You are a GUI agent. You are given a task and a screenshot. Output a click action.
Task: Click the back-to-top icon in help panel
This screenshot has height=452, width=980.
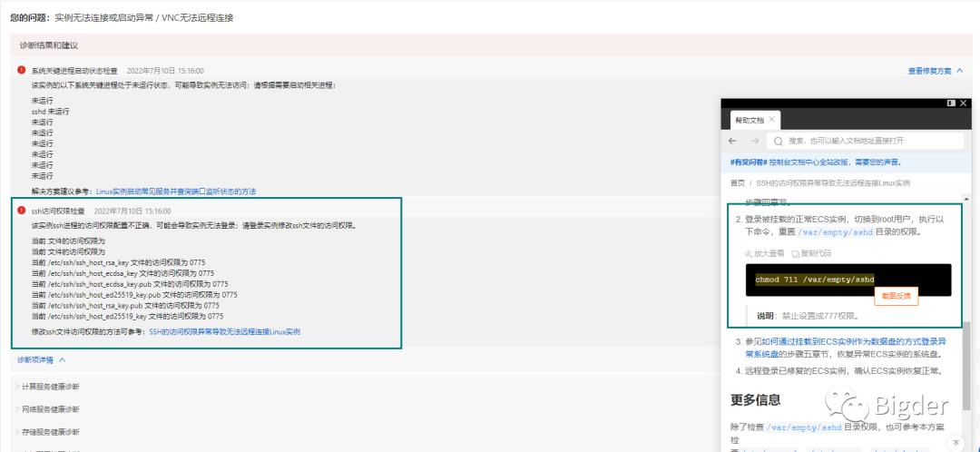click(955, 443)
